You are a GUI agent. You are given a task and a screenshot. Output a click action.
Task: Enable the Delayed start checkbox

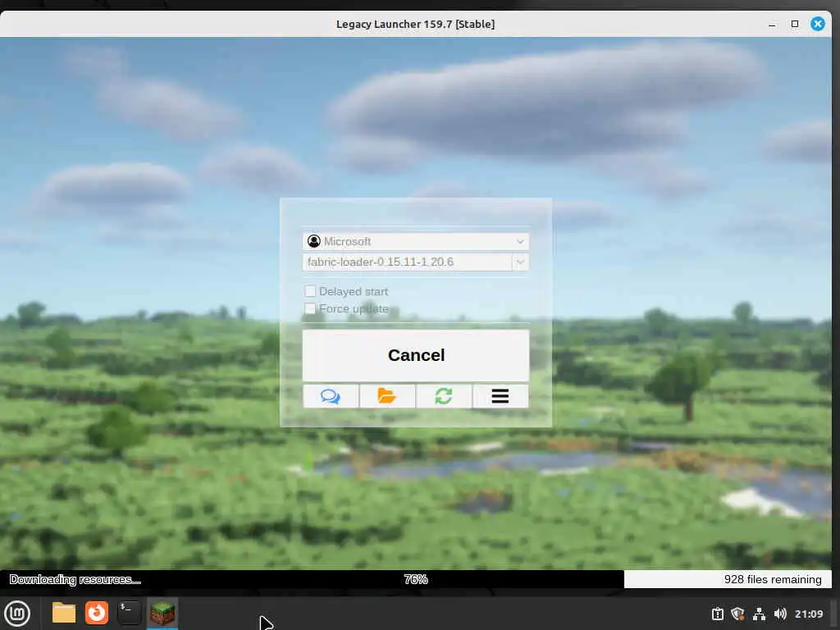click(x=310, y=291)
